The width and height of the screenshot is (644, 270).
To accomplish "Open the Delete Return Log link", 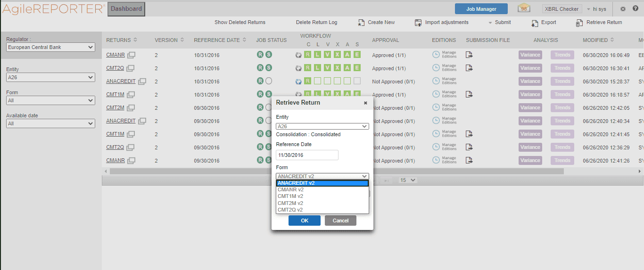I will (x=317, y=22).
